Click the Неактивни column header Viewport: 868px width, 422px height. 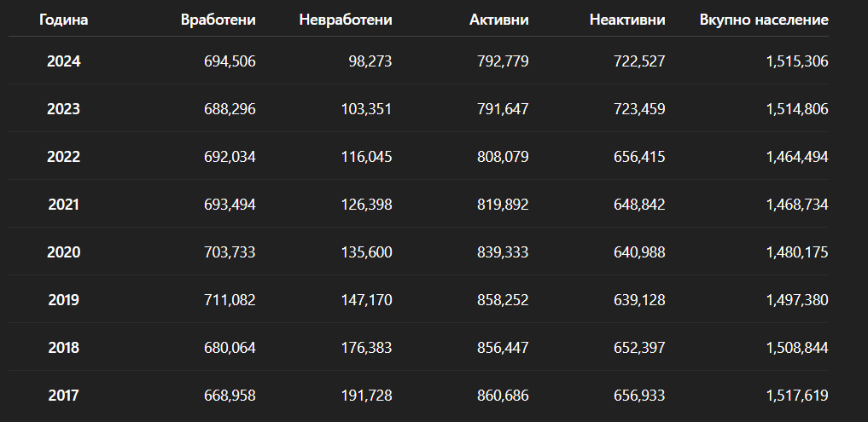coord(627,20)
